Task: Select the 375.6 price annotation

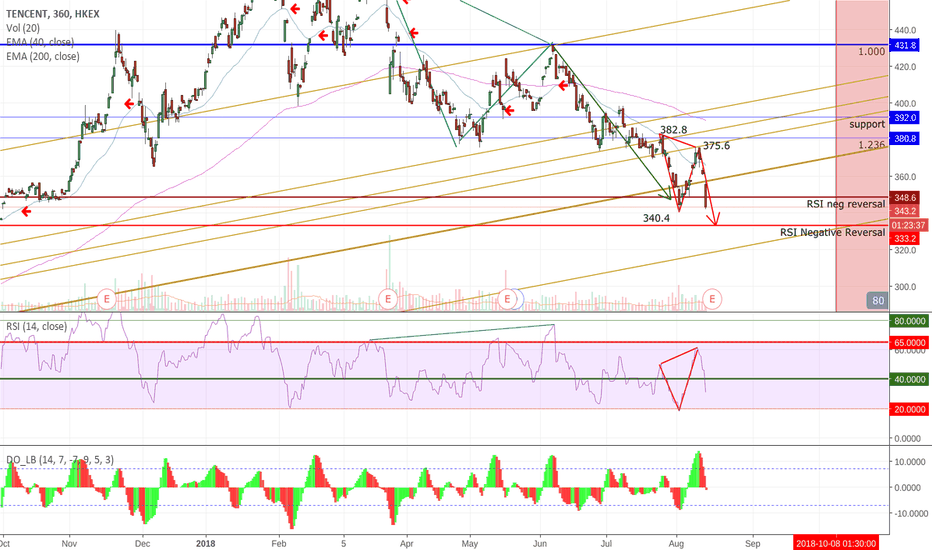Action: [716, 146]
